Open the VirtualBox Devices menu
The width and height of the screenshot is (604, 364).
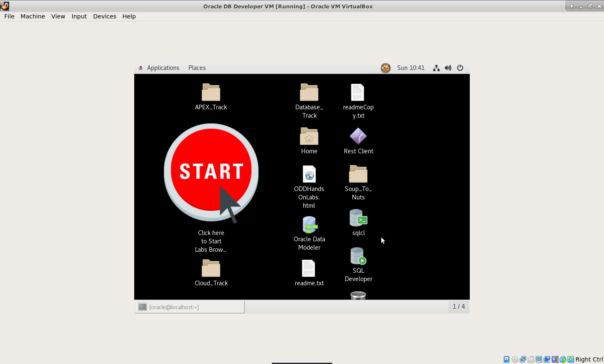coord(104,16)
